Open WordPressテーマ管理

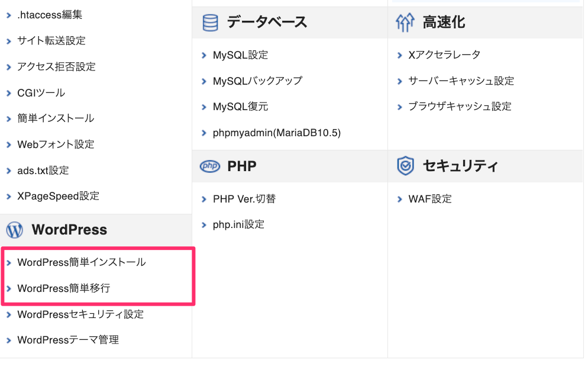[68, 340]
